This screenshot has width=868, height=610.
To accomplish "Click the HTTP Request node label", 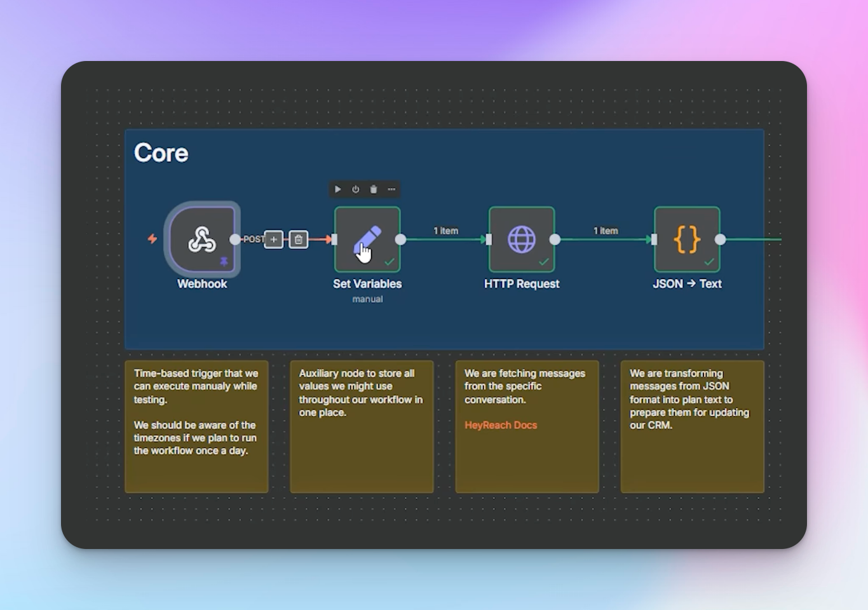I will 522,284.
